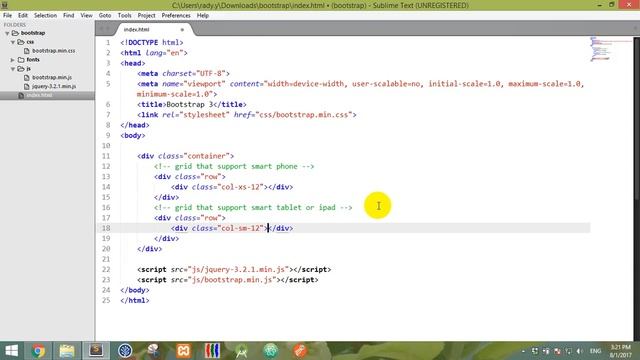
Task: Click the js folder icon in sidebar
Action: coord(21,69)
